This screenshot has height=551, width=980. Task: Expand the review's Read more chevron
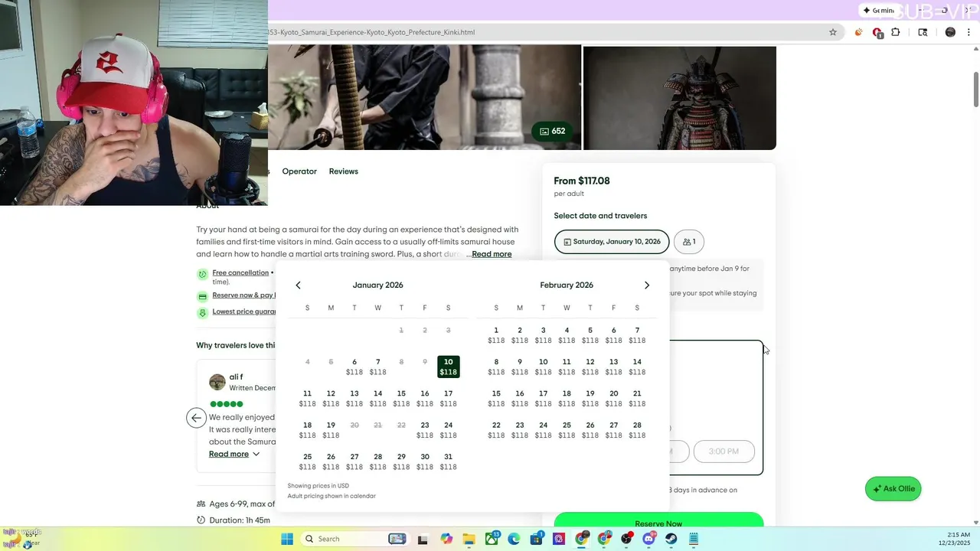(256, 455)
